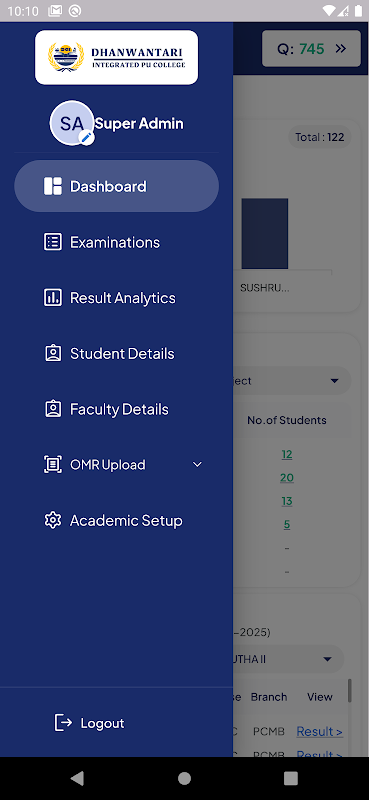Open the student count link 20
Image resolution: width=369 pixels, height=800 pixels.
[x=287, y=478]
